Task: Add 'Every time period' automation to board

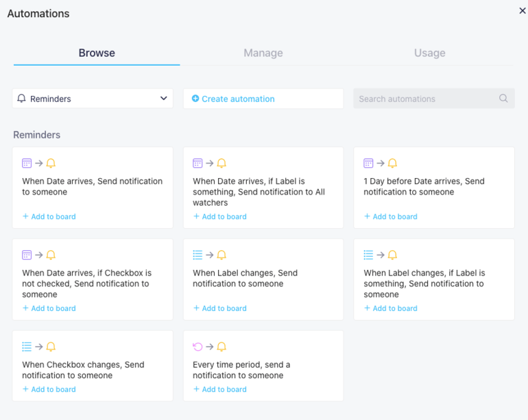Action: [x=220, y=389]
